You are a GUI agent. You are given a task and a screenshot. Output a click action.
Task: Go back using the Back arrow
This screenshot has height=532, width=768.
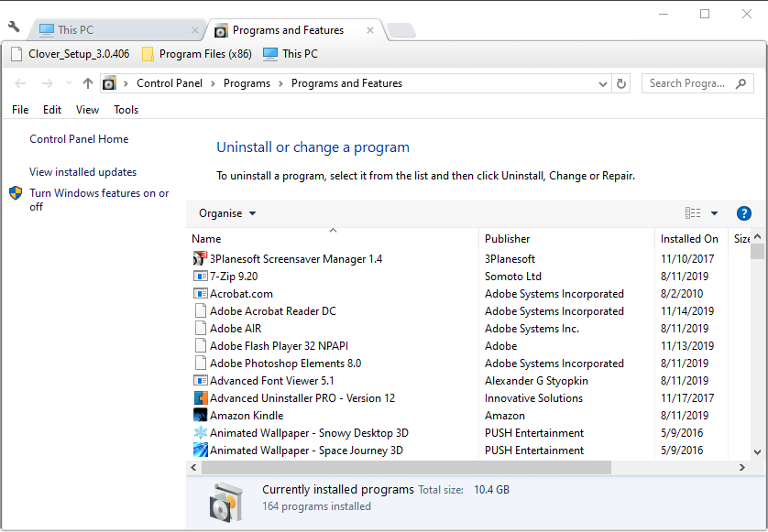click(x=20, y=83)
